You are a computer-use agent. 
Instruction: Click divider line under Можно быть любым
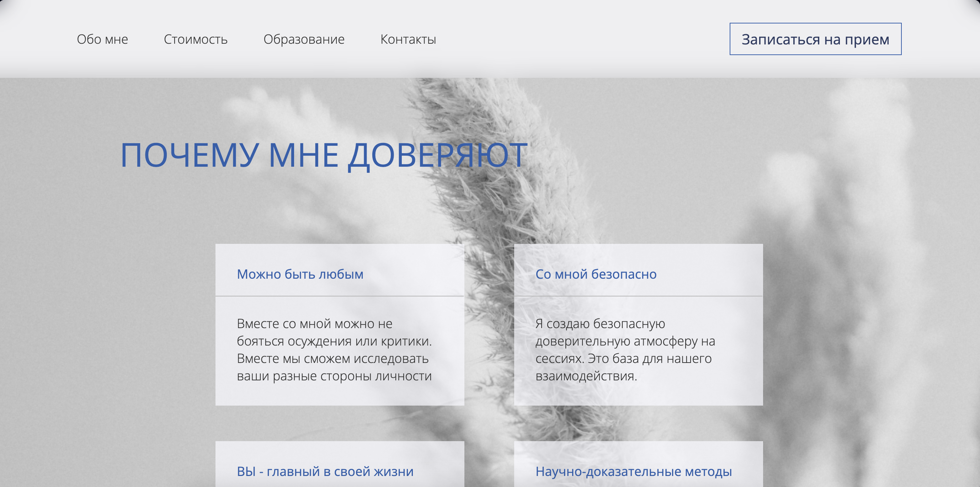(x=339, y=296)
